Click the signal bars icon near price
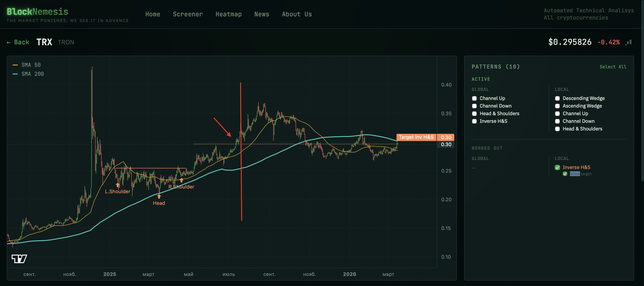Image resolution: width=644 pixels, height=286 pixels. coord(629,42)
